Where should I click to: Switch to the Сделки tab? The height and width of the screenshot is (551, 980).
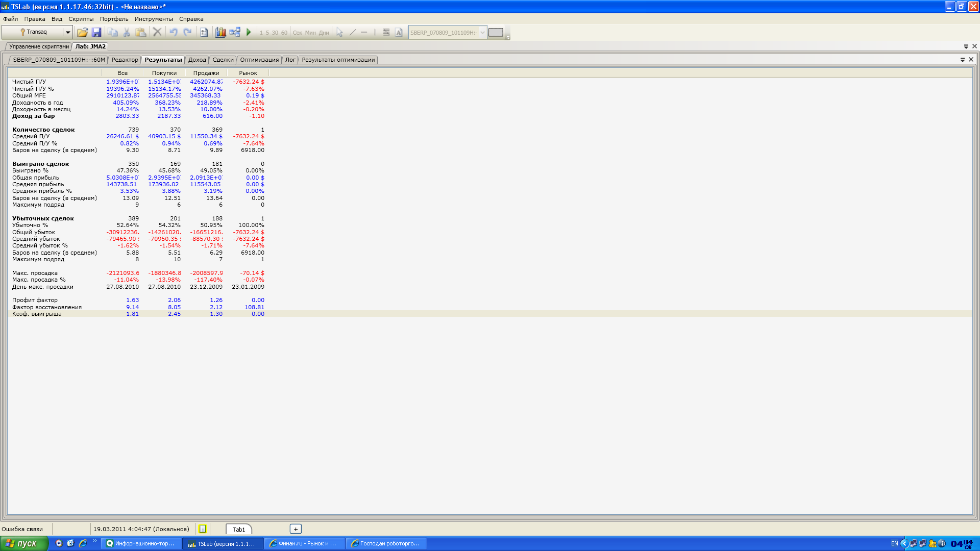tap(223, 60)
